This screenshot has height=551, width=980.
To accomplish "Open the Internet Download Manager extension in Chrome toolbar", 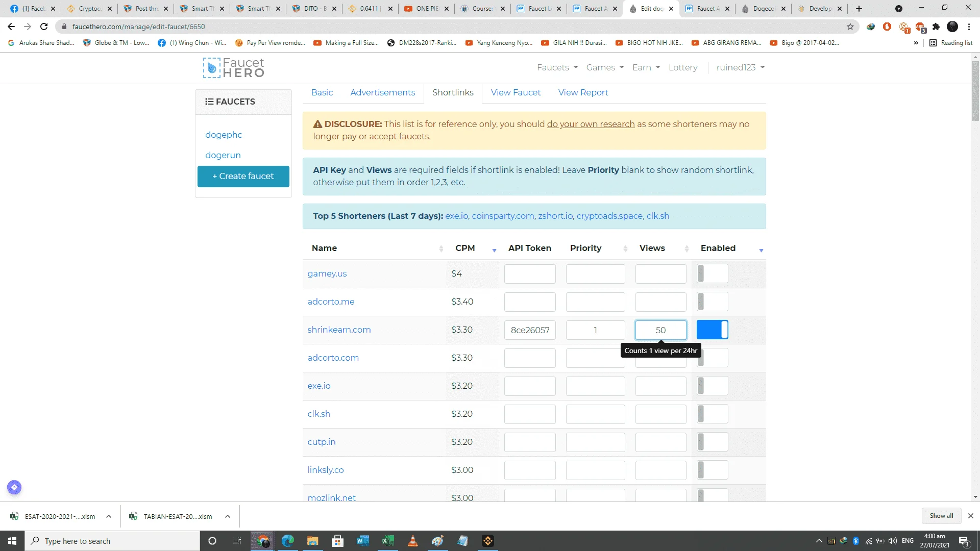I will pyautogui.click(x=871, y=27).
